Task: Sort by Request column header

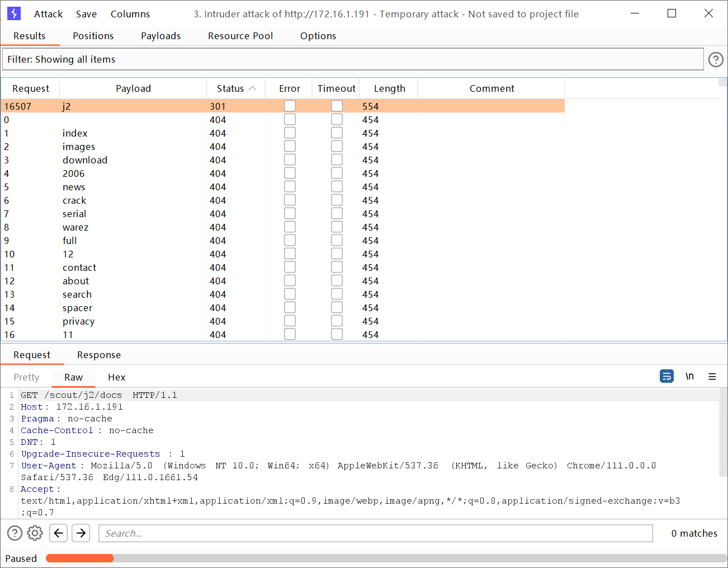Action: (x=31, y=88)
